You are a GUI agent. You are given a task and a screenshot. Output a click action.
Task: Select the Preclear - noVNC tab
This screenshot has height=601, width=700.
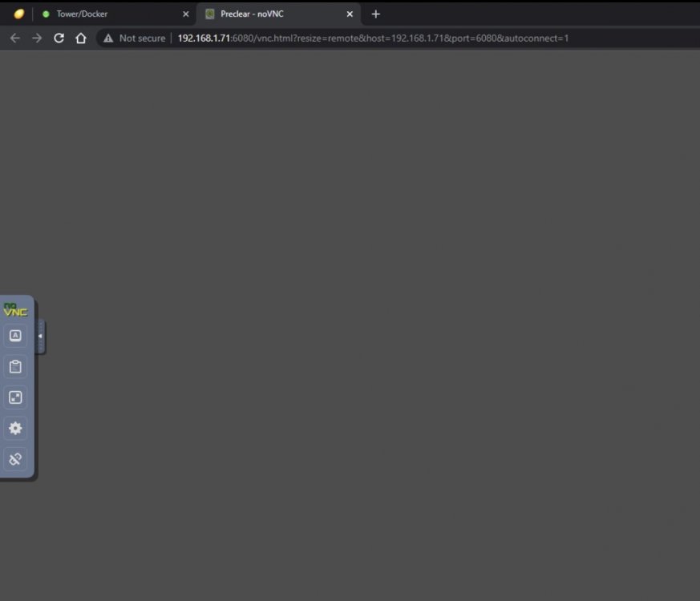(277, 14)
